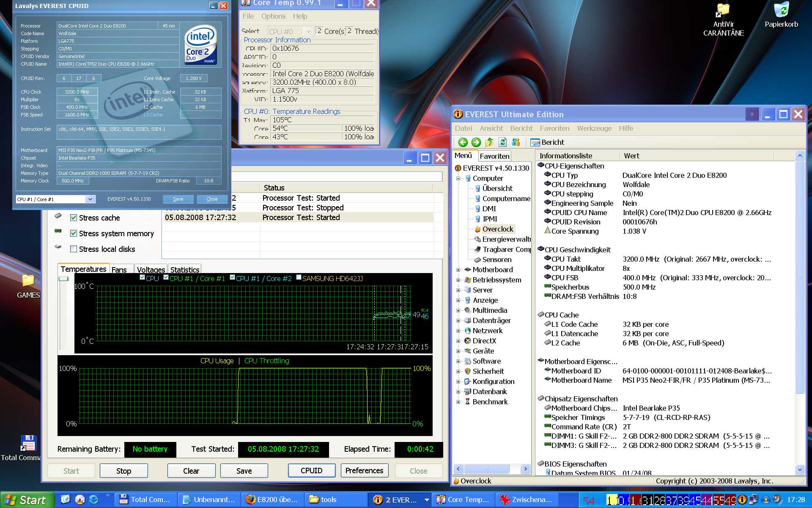Select the IPMI tree item
The height and width of the screenshot is (508, 812).
[490, 219]
